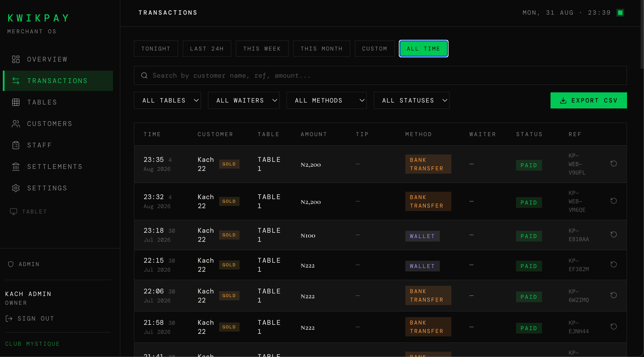Click the Sign Out door icon
Viewport: 644px width, 357px height.
click(x=9, y=319)
